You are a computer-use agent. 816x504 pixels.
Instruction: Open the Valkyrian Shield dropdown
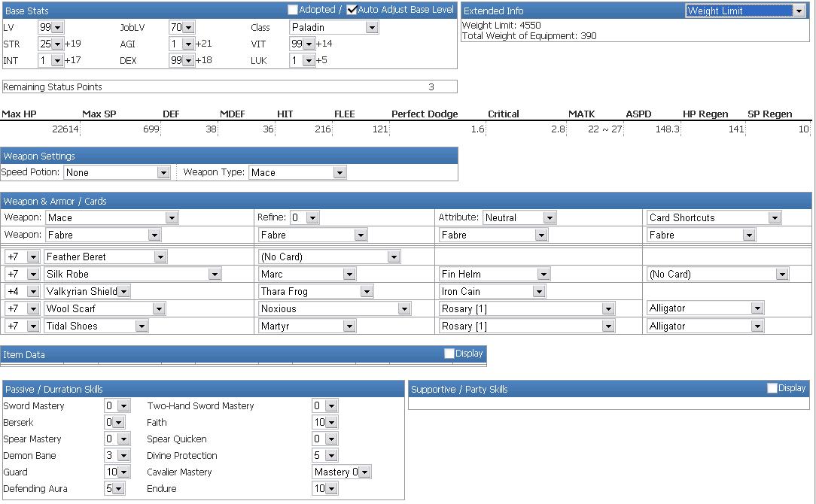pos(87,291)
